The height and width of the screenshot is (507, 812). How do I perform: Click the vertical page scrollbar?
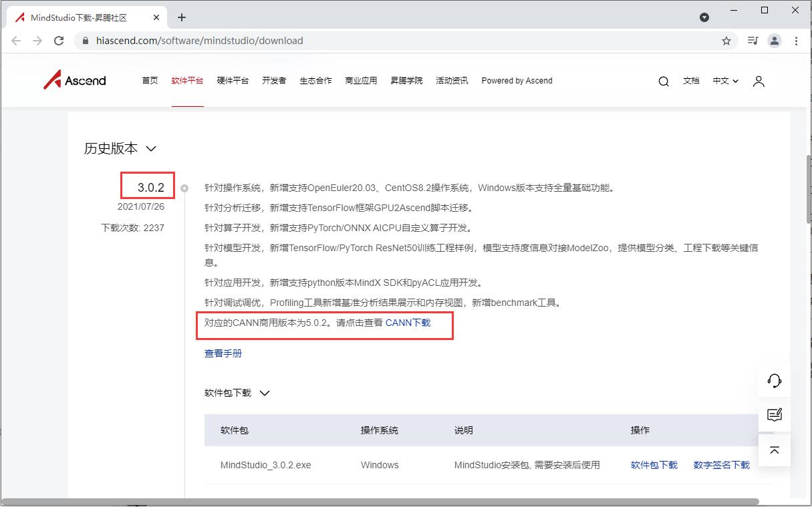[x=808, y=190]
